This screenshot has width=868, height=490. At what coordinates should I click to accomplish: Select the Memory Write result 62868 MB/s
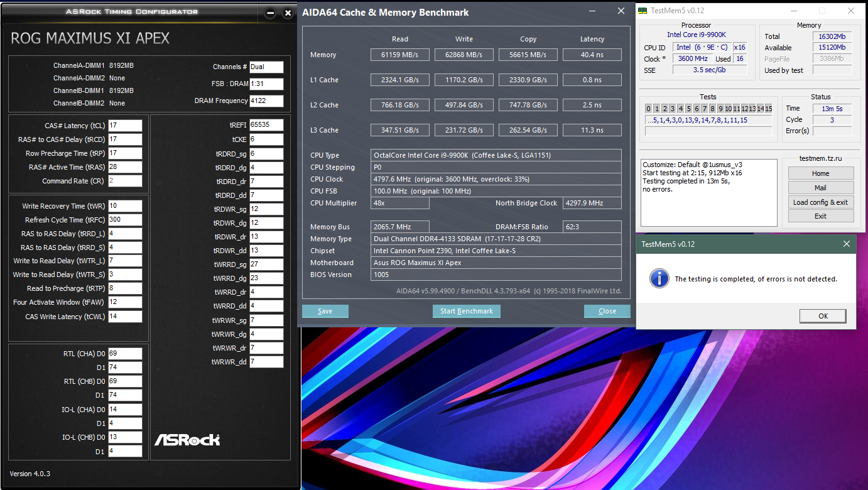tap(464, 55)
